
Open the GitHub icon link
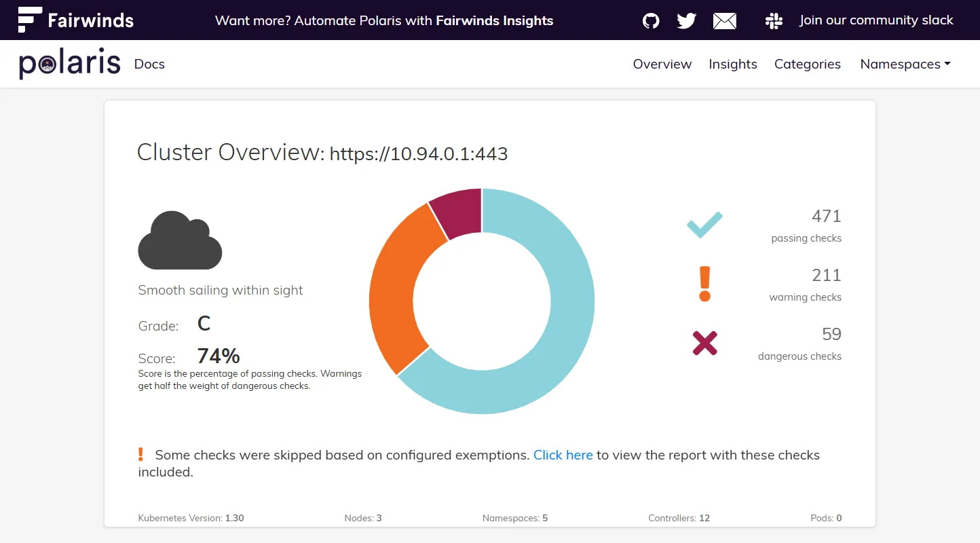pyautogui.click(x=651, y=21)
